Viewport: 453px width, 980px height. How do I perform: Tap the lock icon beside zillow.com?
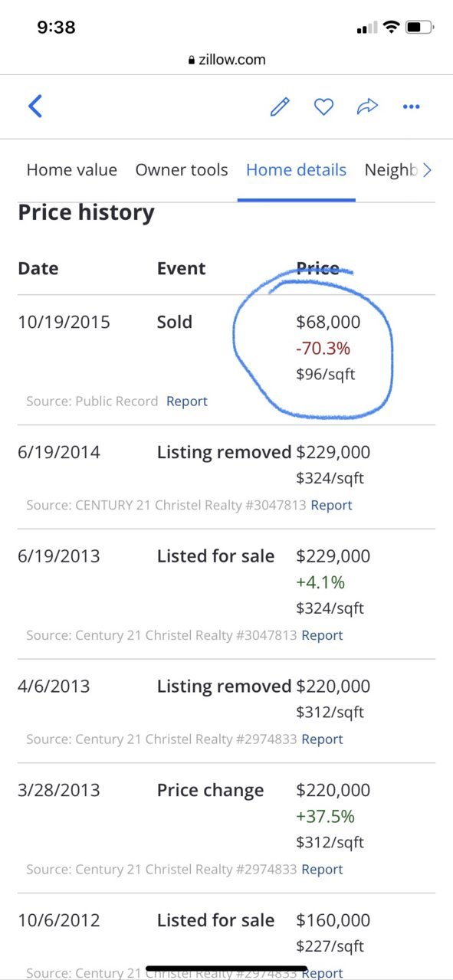pyautogui.click(x=192, y=60)
